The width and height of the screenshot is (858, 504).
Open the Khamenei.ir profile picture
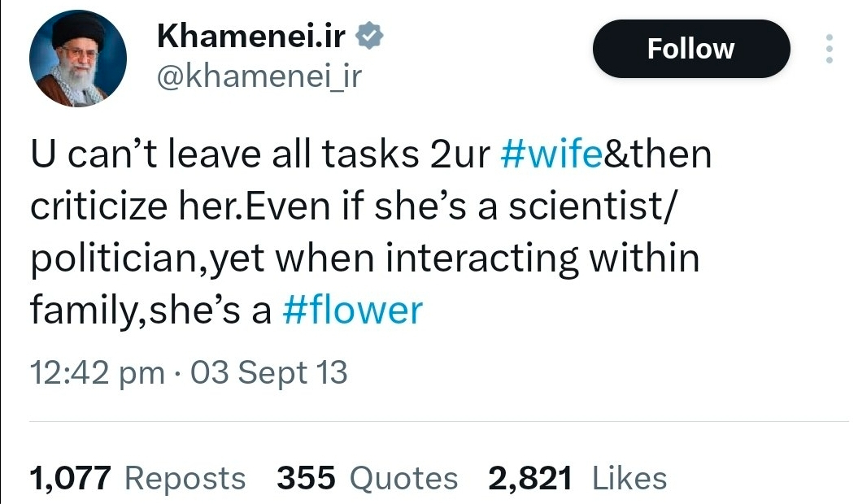coord(78,59)
